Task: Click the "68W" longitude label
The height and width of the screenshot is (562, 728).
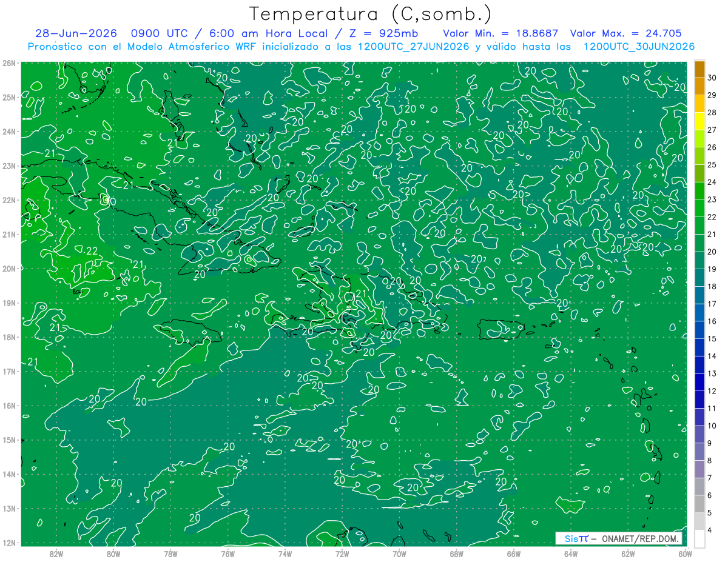Action: pyautogui.click(x=456, y=554)
